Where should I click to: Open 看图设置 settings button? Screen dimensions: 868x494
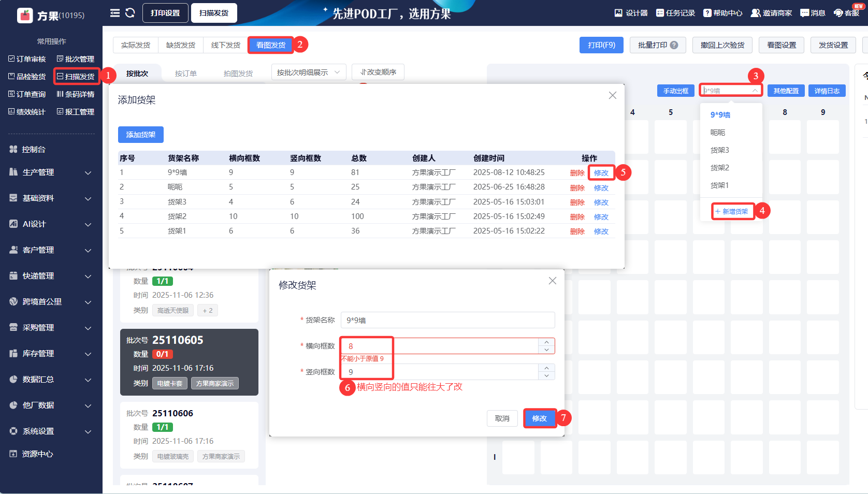click(782, 45)
